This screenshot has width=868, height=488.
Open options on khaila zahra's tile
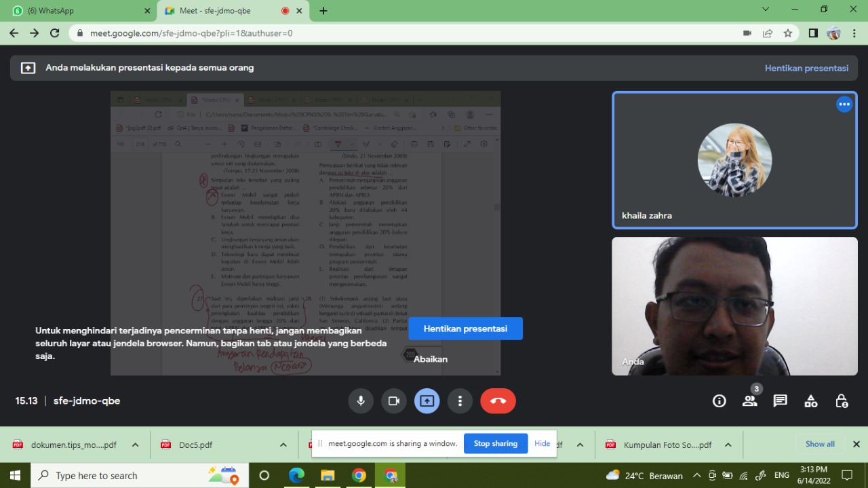(844, 105)
